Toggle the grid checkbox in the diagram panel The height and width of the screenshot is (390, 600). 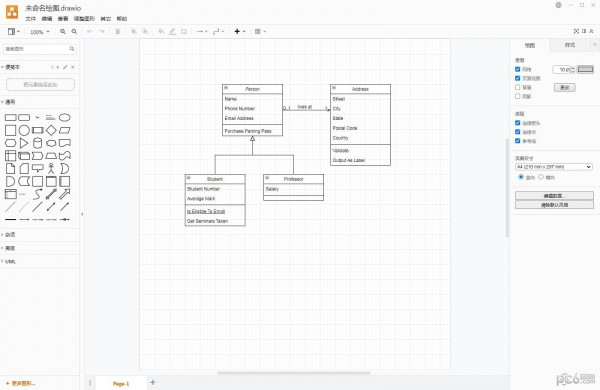tap(518, 69)
